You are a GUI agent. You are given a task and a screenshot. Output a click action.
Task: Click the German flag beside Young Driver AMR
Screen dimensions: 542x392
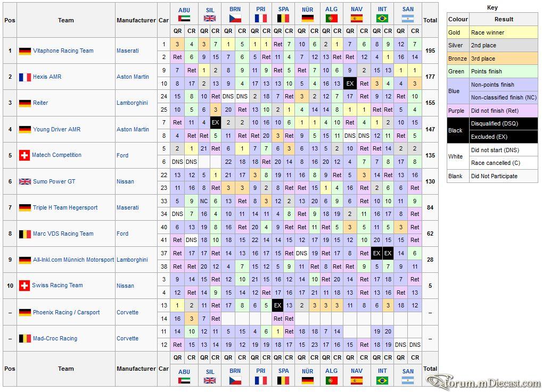click(25, 130)
